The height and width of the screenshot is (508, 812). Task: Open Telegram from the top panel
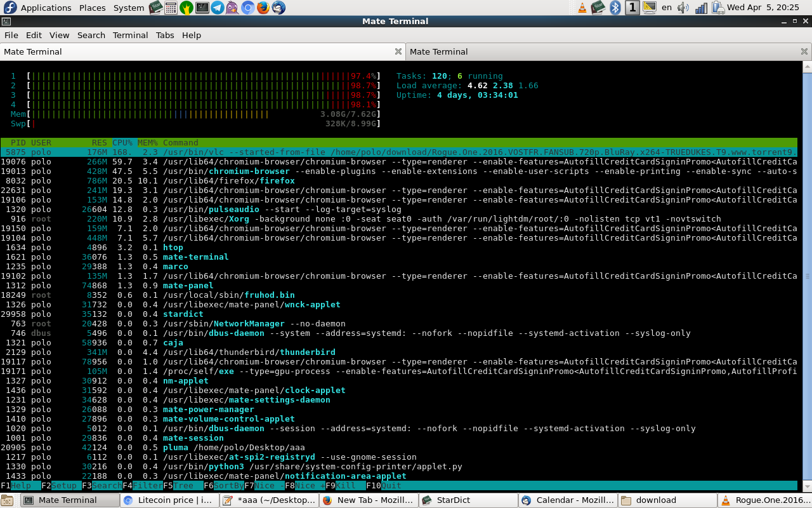(217, 8)
